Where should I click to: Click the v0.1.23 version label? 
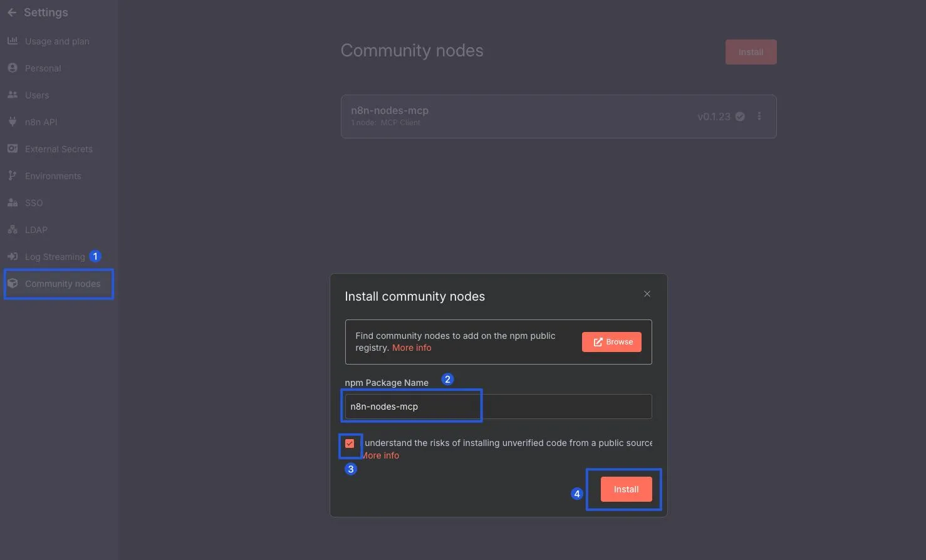714,117
